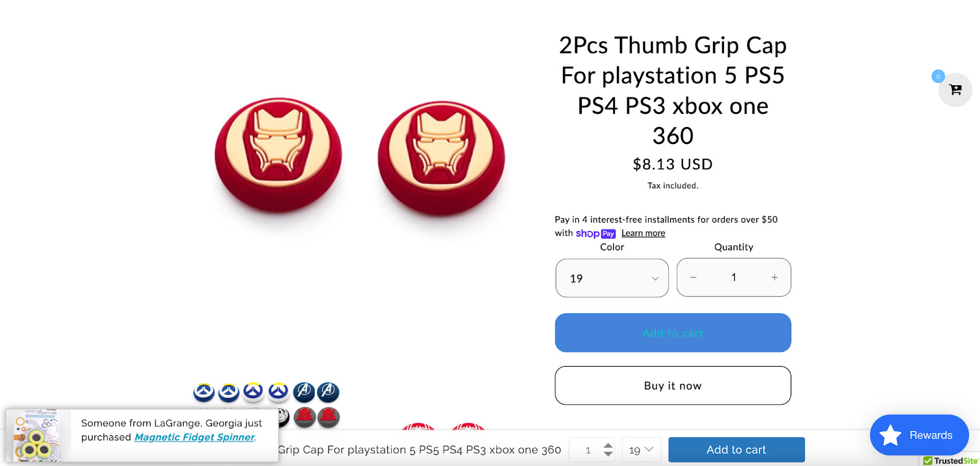The image size is (980, 466).
Task: Open the Color dropdown showing 19
Action: (x=612, y=278)
